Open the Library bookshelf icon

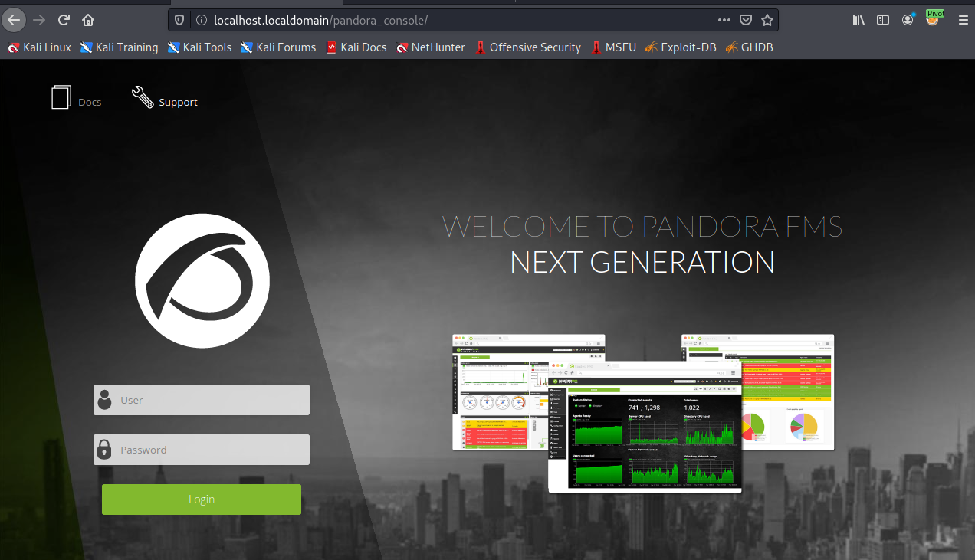(858, 20)
